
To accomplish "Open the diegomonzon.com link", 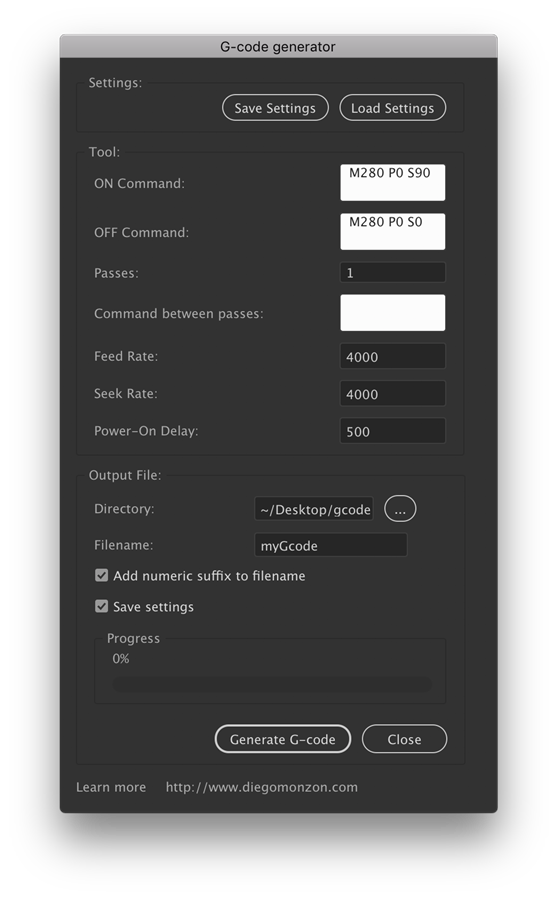I will tap(262, 787).
